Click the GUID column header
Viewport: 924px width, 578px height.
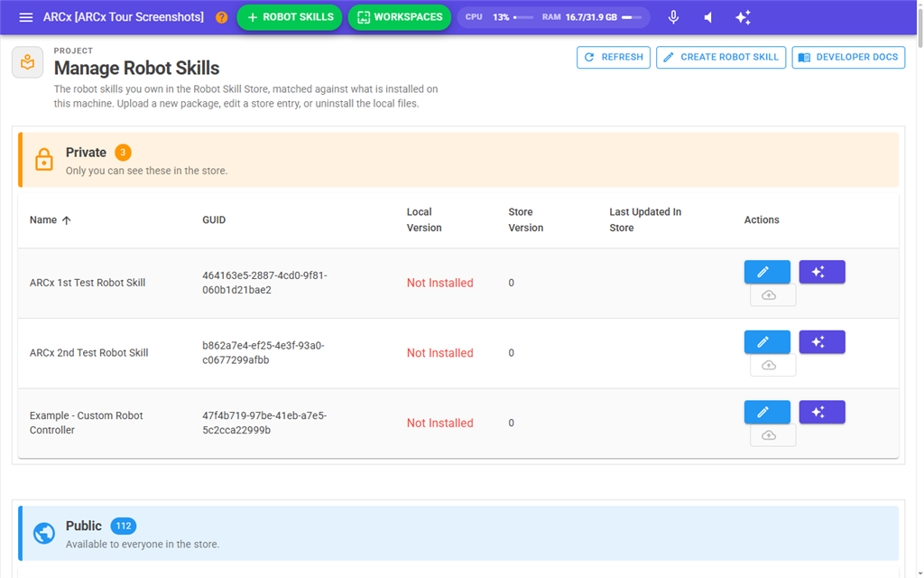tap(214, 220)
